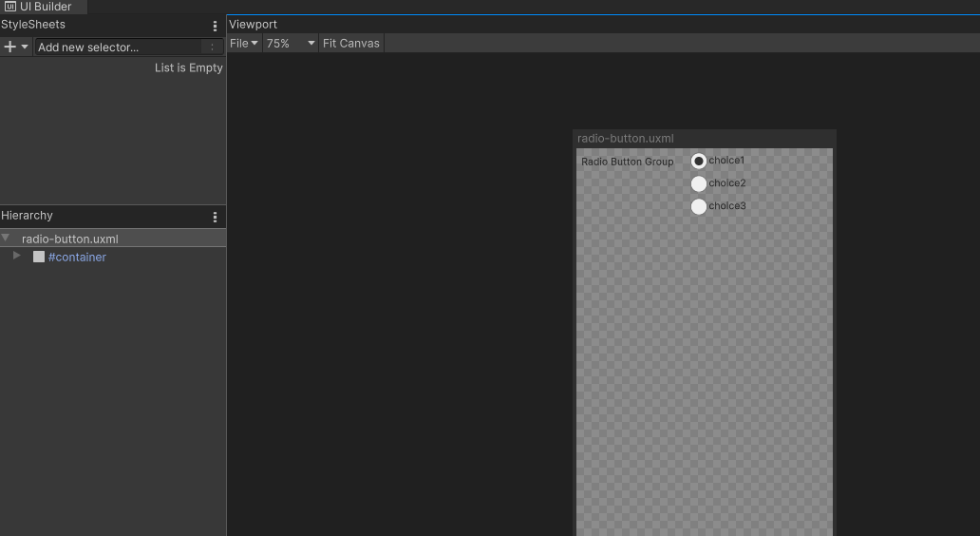980x536 pixels.
Task: Open the add-stylesheet dropdown arrow
Action: (25, 47)
